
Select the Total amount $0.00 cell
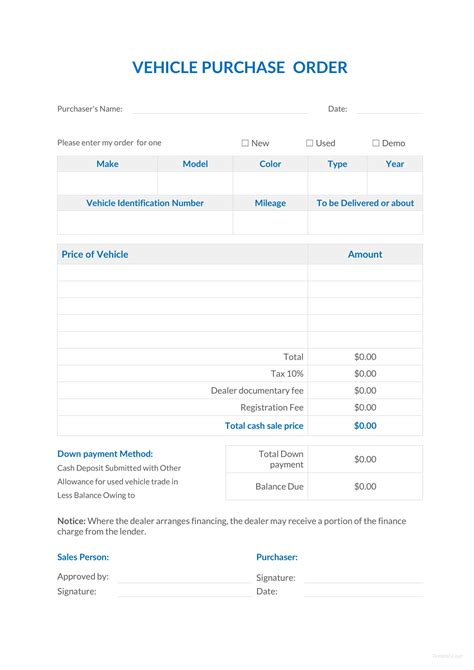(365, 357)
